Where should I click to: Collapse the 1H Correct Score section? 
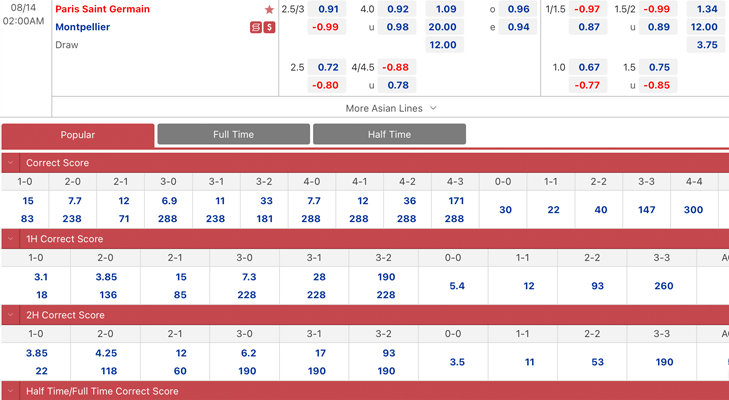10,239
